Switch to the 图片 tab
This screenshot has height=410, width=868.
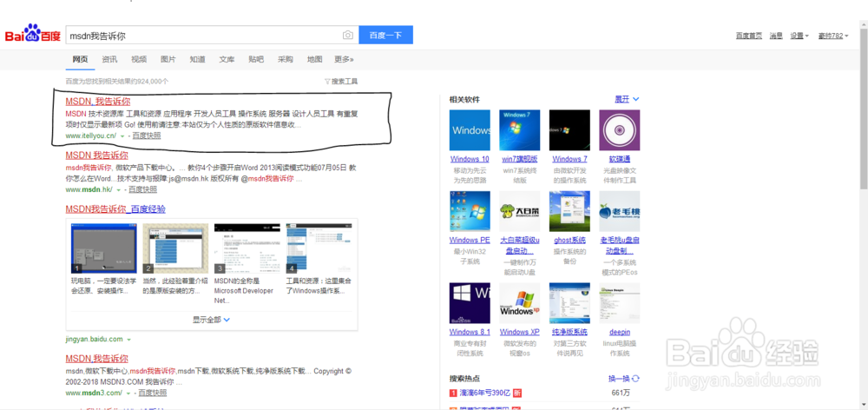(x=168, y=59)
